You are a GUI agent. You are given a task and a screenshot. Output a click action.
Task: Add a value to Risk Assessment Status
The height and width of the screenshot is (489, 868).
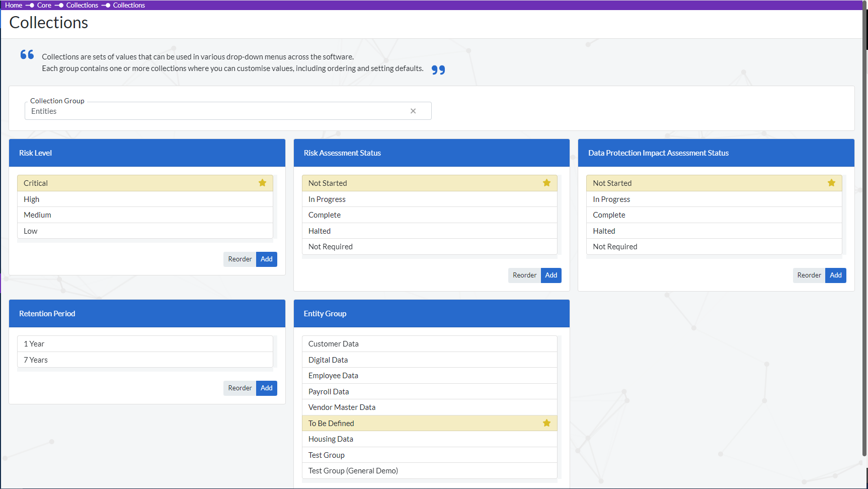pyautogui.click(x=551, y=275)
